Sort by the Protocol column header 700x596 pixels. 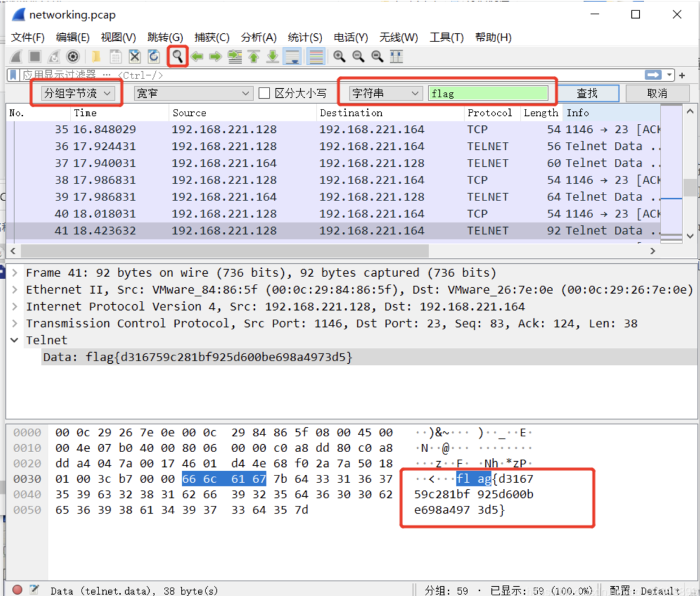491,113
